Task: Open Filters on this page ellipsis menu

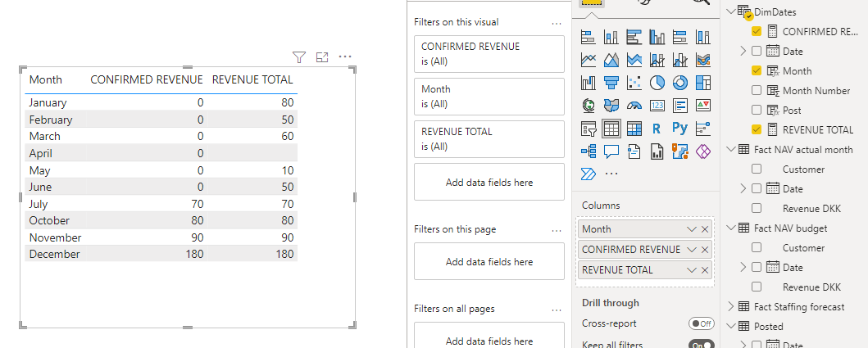Action: pos(557,230)
